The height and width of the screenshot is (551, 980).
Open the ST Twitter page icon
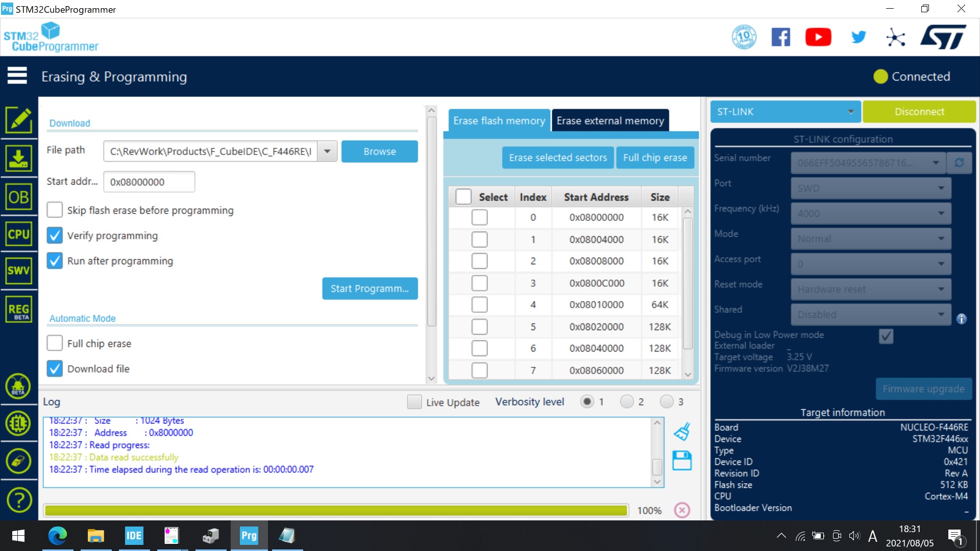point(859,37)
